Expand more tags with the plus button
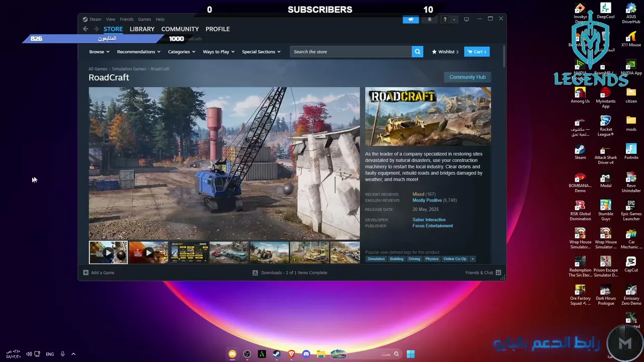 point(472,259)
